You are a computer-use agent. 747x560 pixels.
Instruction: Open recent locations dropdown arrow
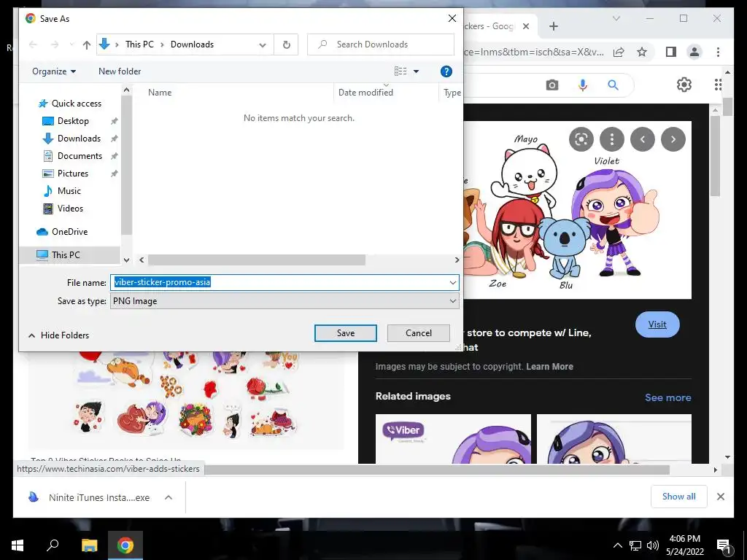coord(71,44)
